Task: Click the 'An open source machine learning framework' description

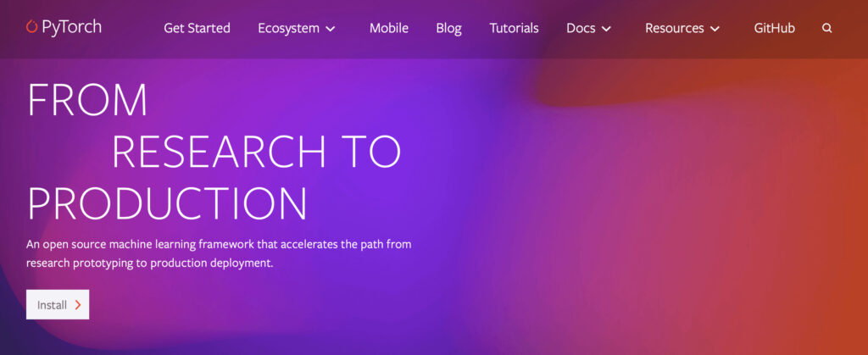Action: pos(219,253)
